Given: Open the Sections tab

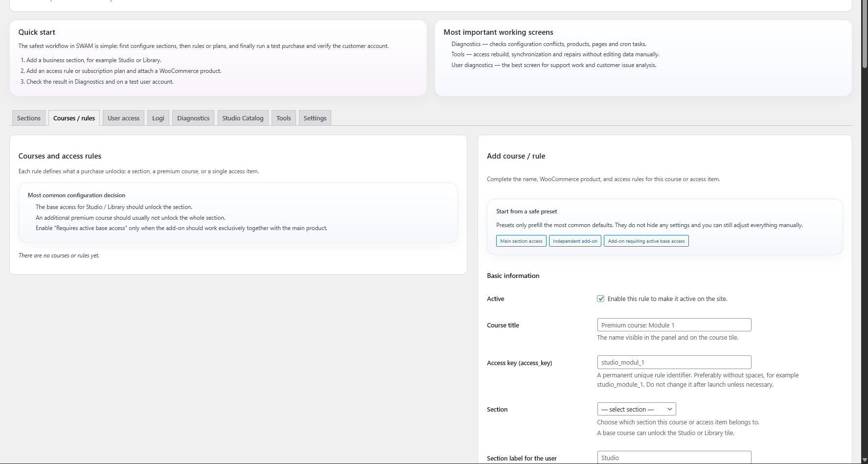Looking at the screenshot, I should [x=29, y=118].
